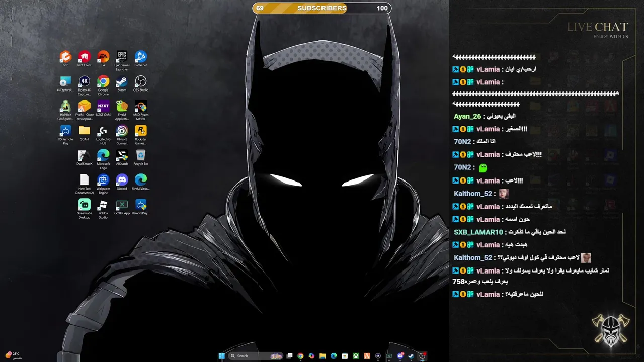Click the username SXB_LAMAR10 in chat

478,232
